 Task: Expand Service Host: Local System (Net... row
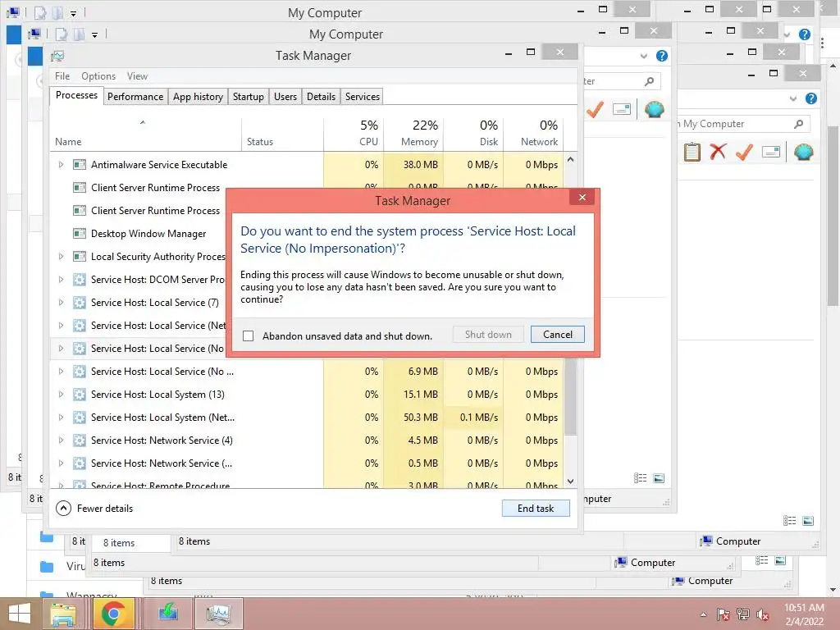click(61, 418)
